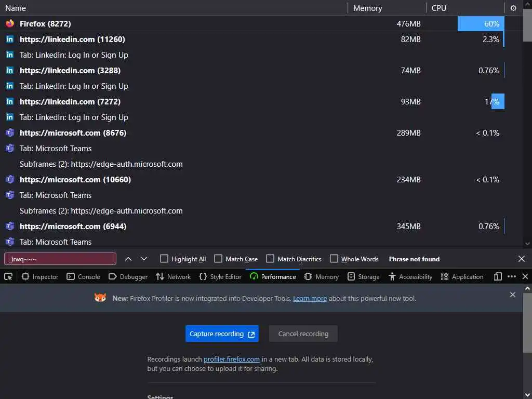Follow the Learn more link

(x=310, y=299)
